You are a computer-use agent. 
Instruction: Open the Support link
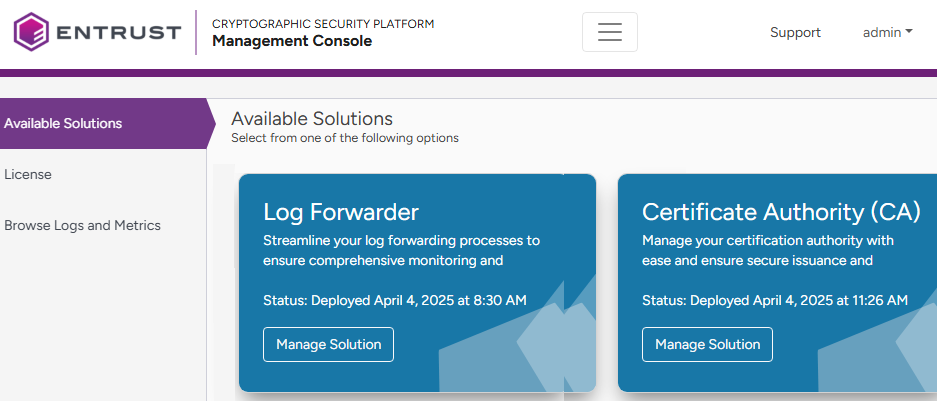[795, 32]
